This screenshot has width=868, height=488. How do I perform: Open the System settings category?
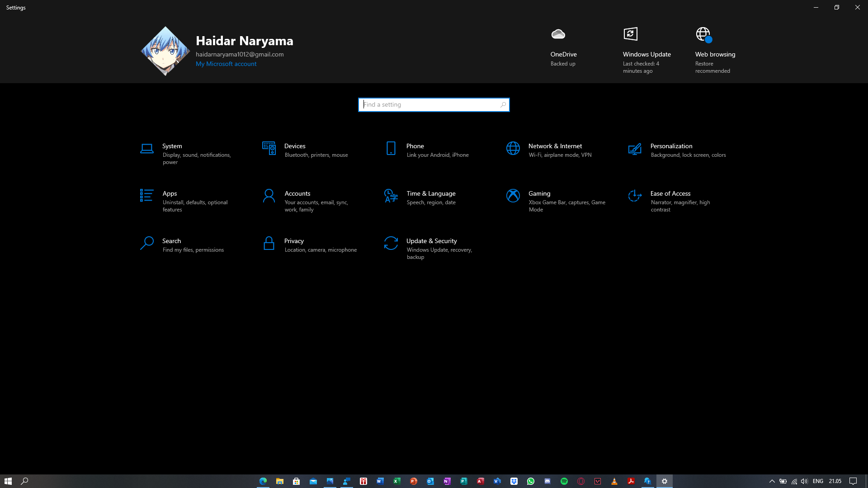pyautogui.click(x=192, y=154)
